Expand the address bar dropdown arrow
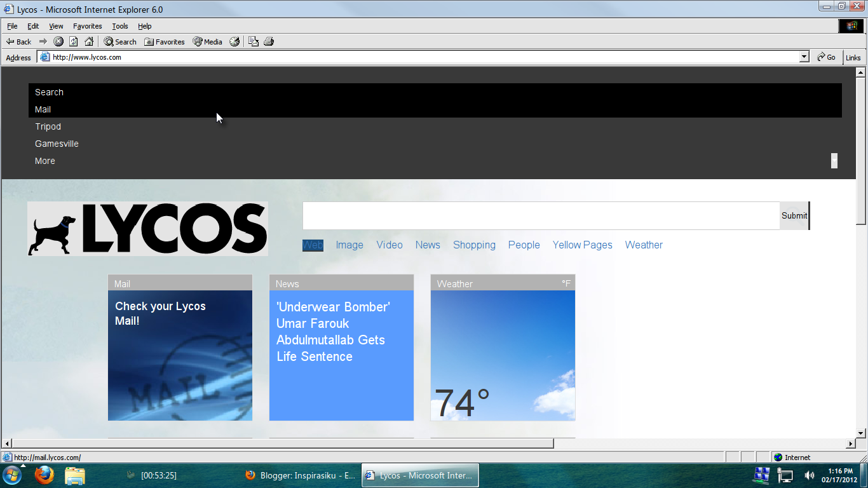The image size is (868, 488). (x=804, y=57)
